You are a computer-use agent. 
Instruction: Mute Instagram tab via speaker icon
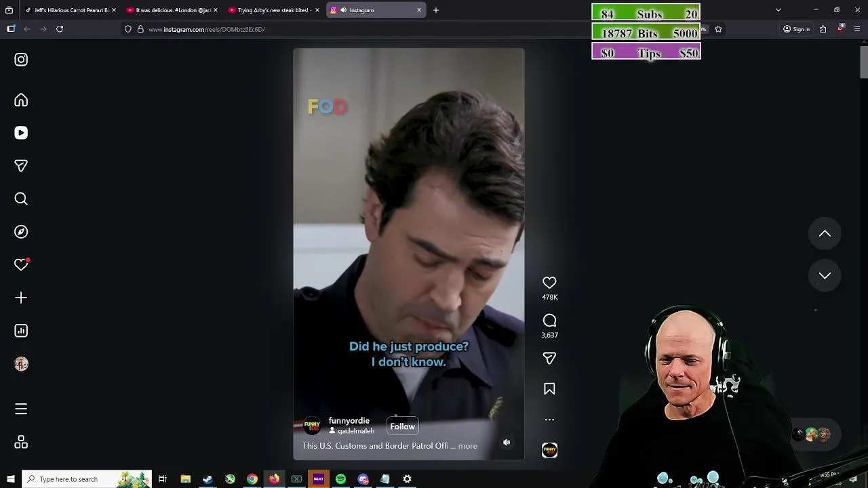coord(343,10)
